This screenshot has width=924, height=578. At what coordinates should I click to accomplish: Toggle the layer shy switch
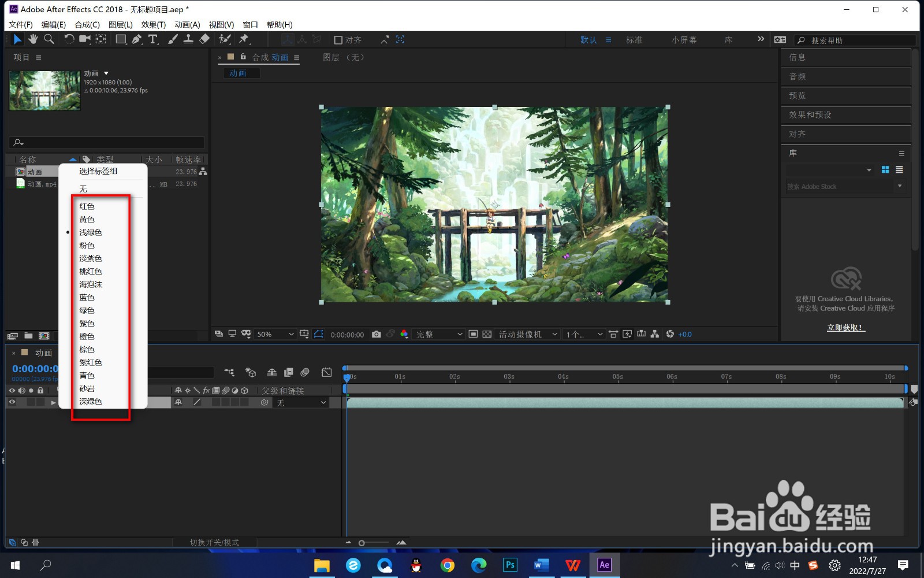[x=178, y=402]
